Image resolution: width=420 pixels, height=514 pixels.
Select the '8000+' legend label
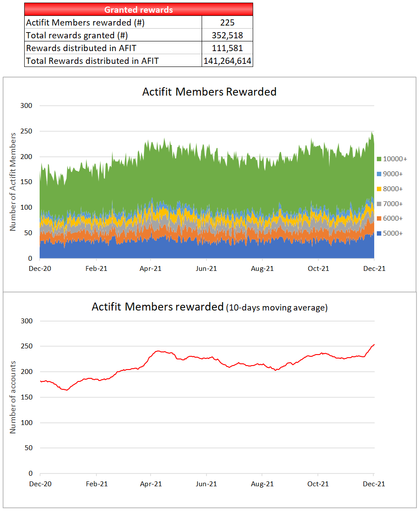coord(393,189)
